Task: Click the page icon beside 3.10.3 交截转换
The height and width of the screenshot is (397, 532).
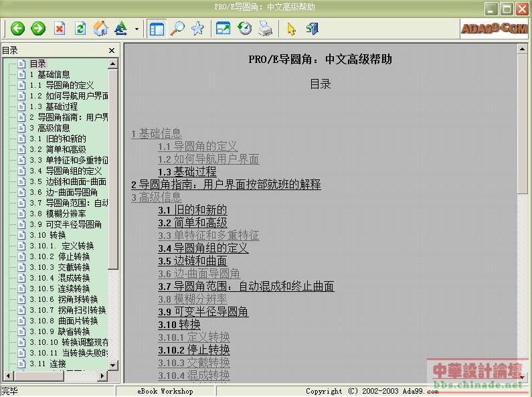Action: 21,267
